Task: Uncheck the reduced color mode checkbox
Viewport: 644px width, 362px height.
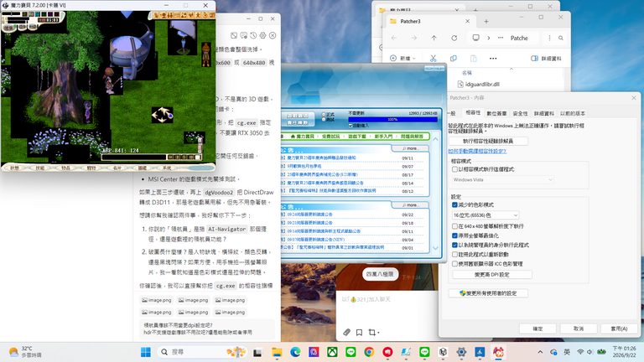Action: coord(454,204)
